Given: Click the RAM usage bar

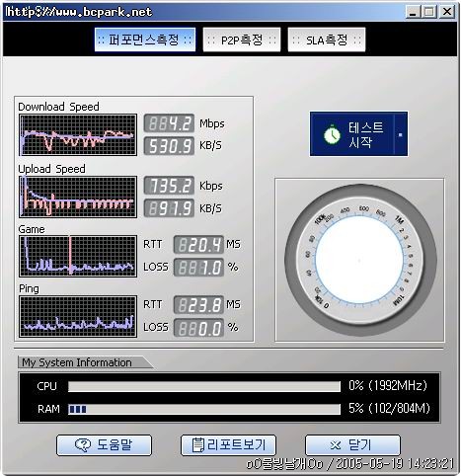Looking at the screenshot, I should click(204, 409).
